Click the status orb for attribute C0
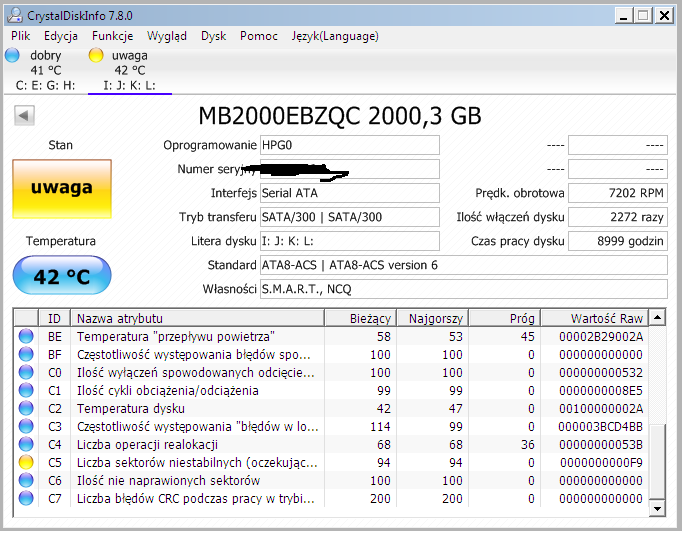The width and height of the screenshot is (682, 551). pyautogui.click(x=26, y=372)
